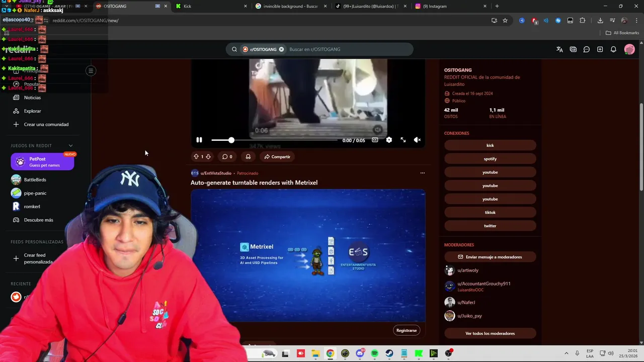This screenshot has width=644, height=362.
Task: Open Discord from the taskbar
Action: [x=360, y=353]
